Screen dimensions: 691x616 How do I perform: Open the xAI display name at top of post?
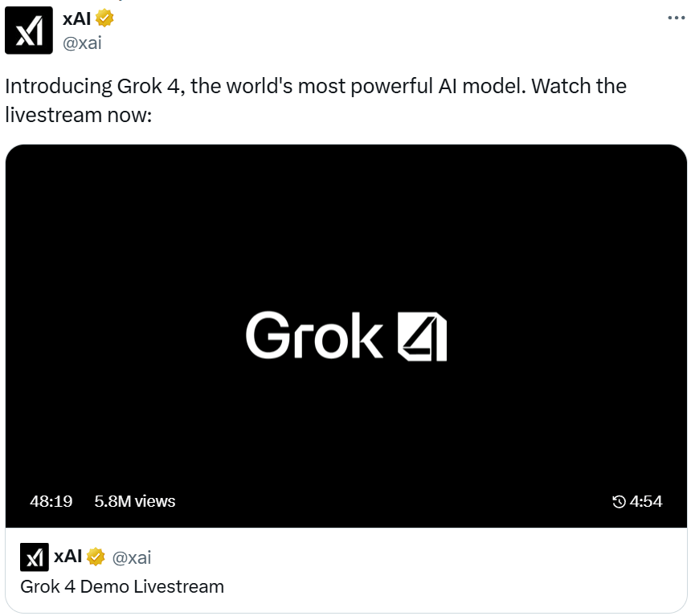76,19
